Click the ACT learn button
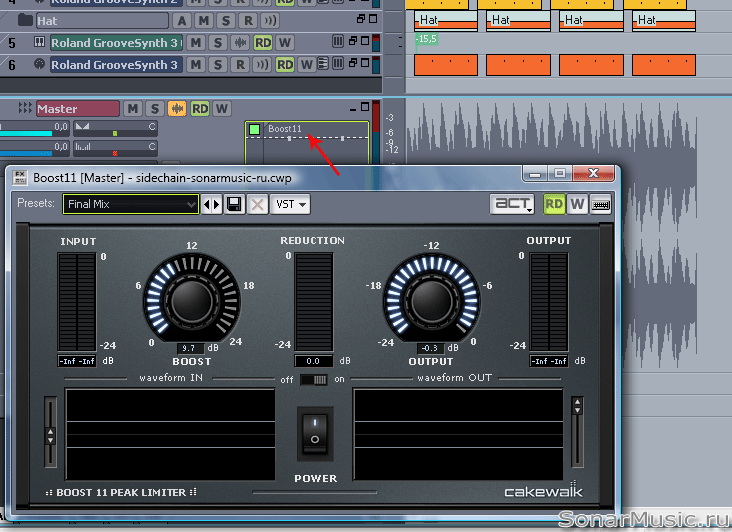This screenshot has width=732, height=532. pyautogui.click(x=514, y=204)
